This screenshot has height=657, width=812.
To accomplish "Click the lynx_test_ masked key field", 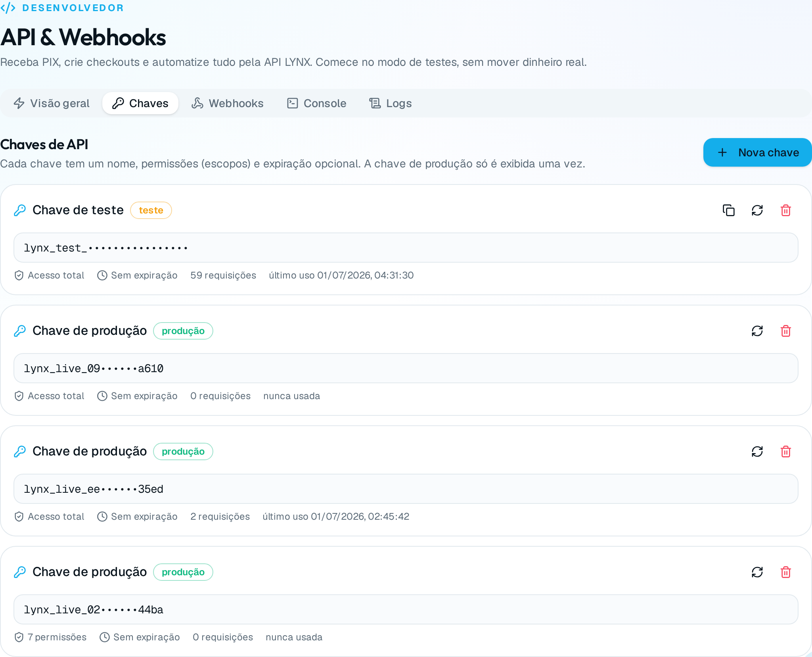I will [406, 248].
